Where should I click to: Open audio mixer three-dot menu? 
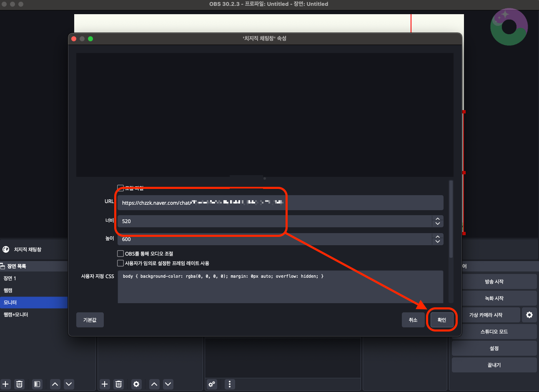(x=230, y=384)
